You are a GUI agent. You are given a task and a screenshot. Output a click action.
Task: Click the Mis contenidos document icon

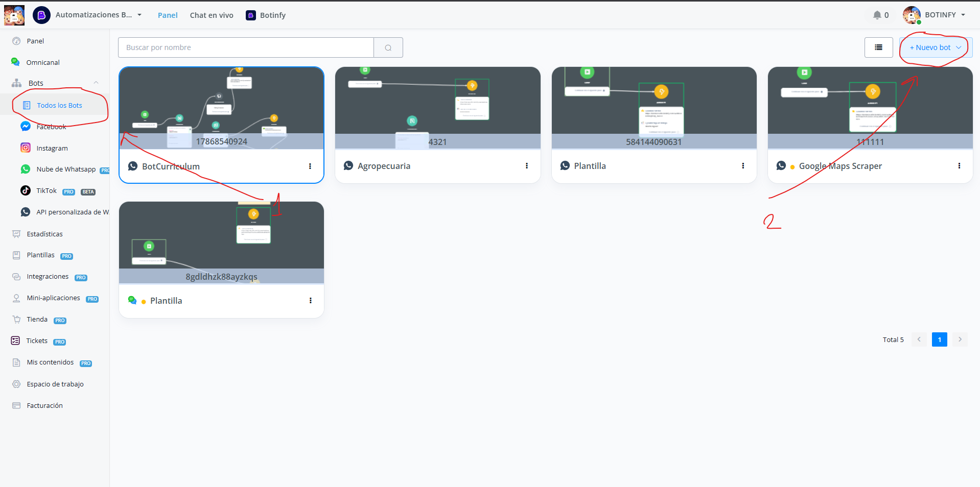click(x=16, y=362)
